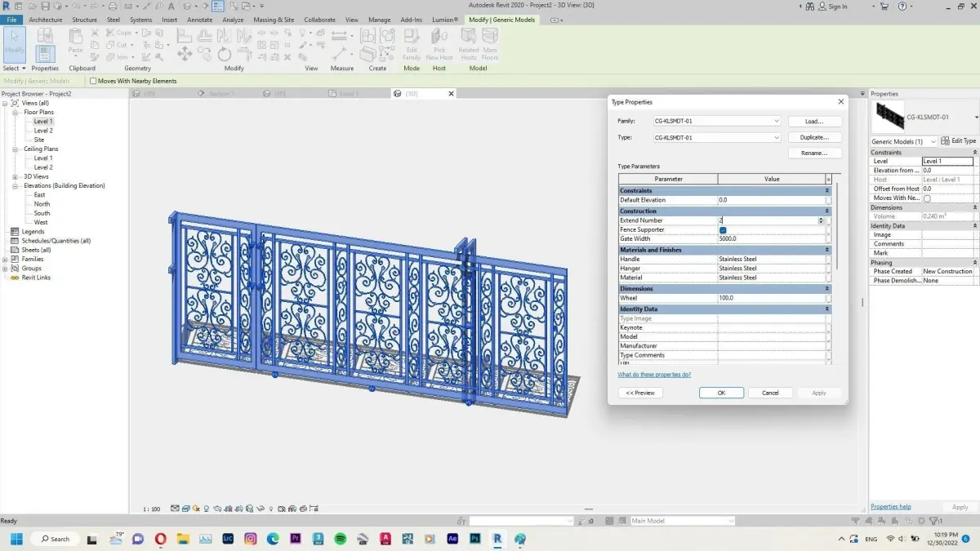Image resolution: width=980 pixels, height=551 pixels.
Task: Uncheck the Fence Supporter checkbox
Action: click(x=723, y=230)
